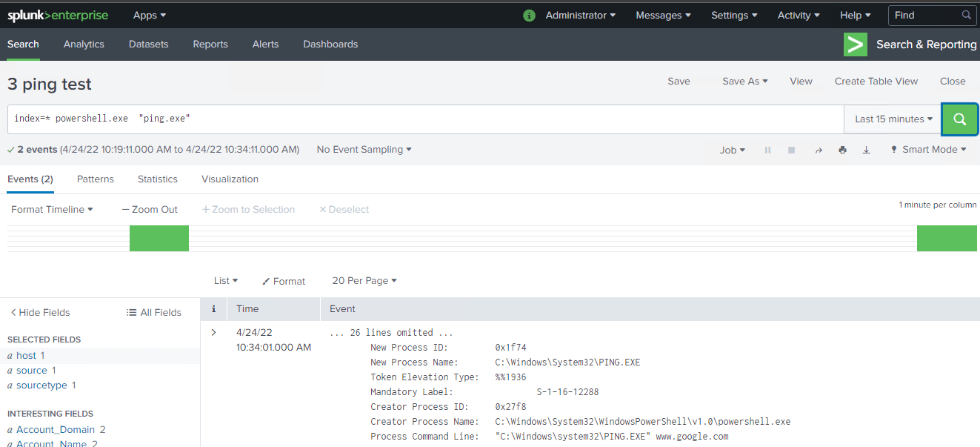Image resolution: width=980 pixels, height=447 pixels.
Task: Expand the first event's details arrow
Action: (x=213, y=332)
